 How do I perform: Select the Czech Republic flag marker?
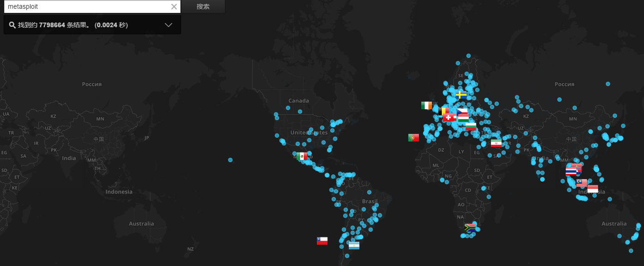click(463, 111)
